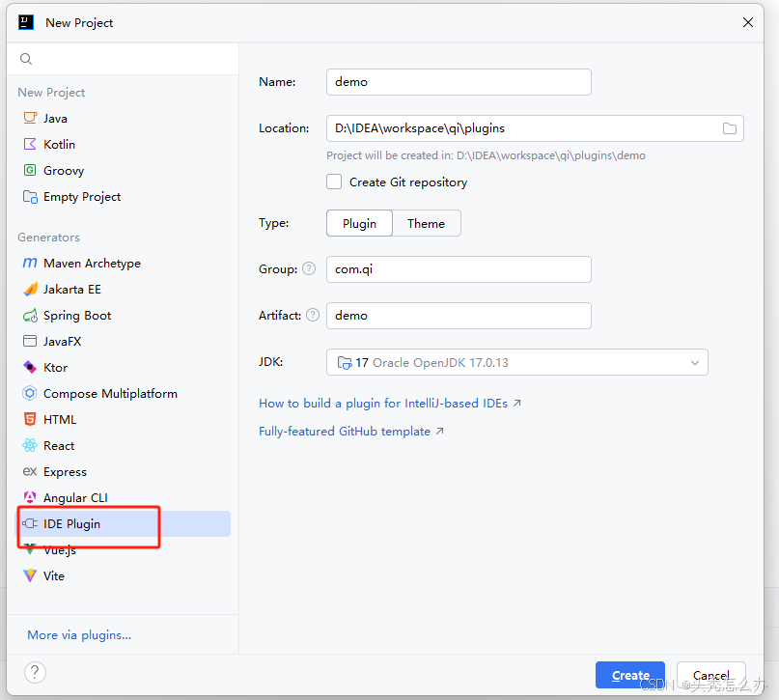The height and width of the screenshot is (700, 779).
Task: Select Ktor generator
Action: (x=124, y=367)
